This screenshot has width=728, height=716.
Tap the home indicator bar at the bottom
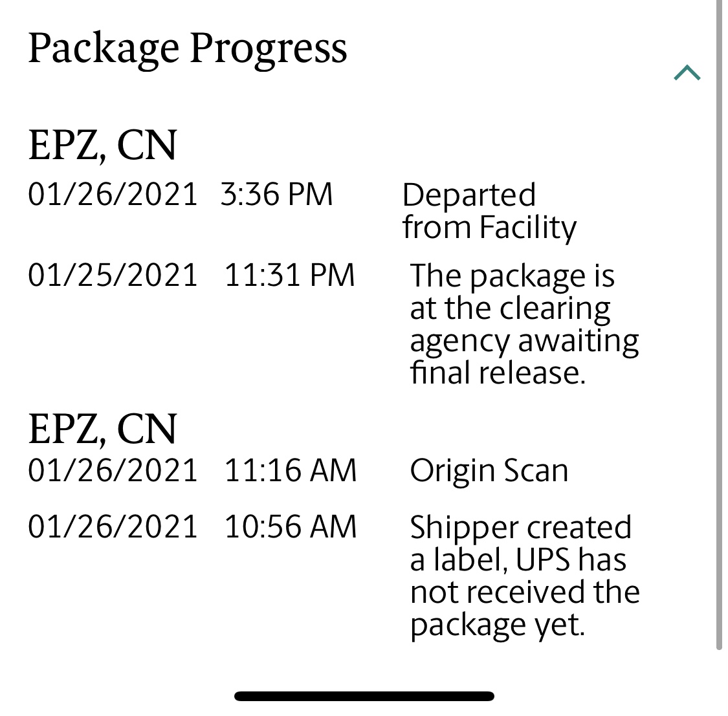tap(364, 697)
